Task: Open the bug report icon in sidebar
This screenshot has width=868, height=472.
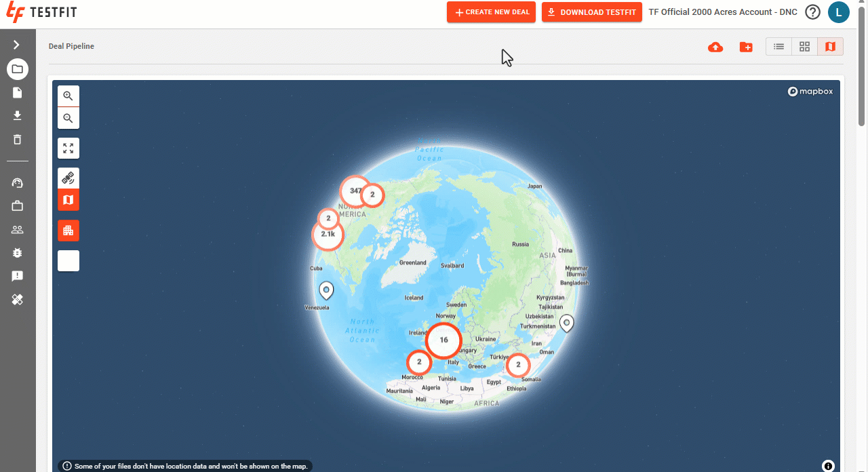Action: point(18,252)
